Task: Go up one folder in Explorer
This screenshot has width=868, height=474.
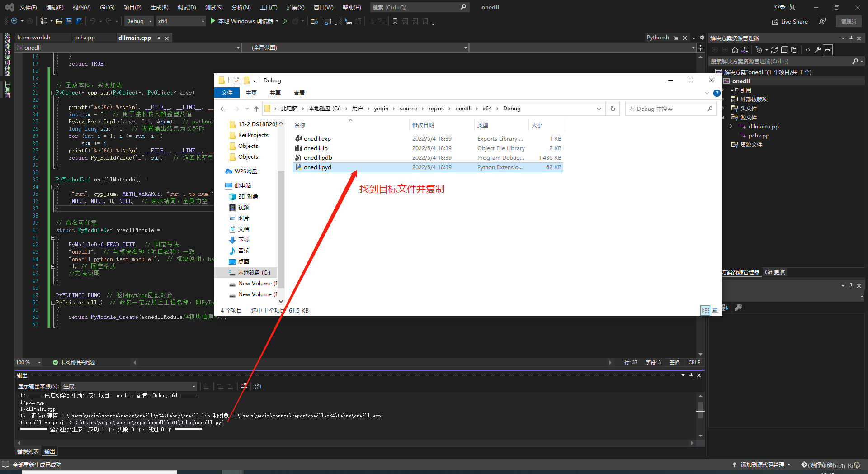Action: point(256,109)
